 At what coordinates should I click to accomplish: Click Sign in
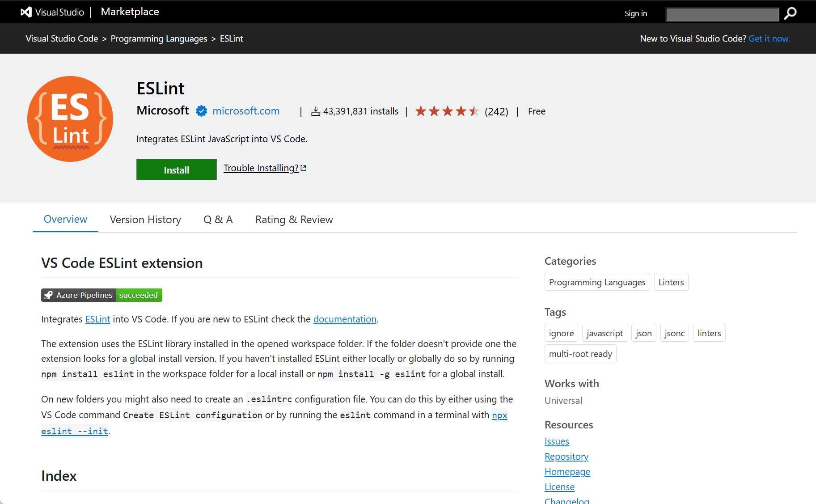(635, 13)
